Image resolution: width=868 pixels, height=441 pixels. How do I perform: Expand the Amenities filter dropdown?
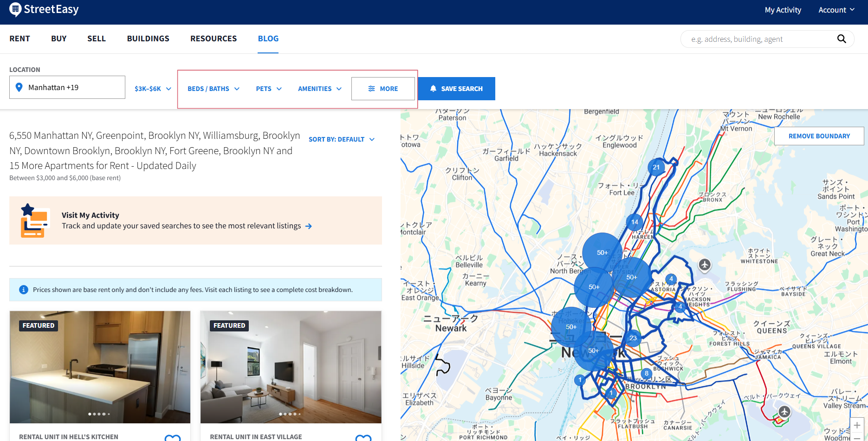(319, 89)
